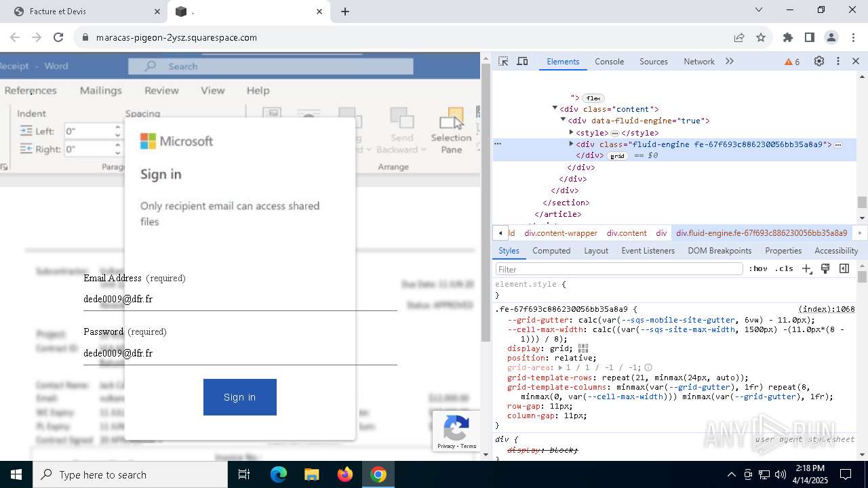The height and width of the screenshot is (488, 868).
Task: Expand the fluid-engine div node
Action: coord(571,144)
